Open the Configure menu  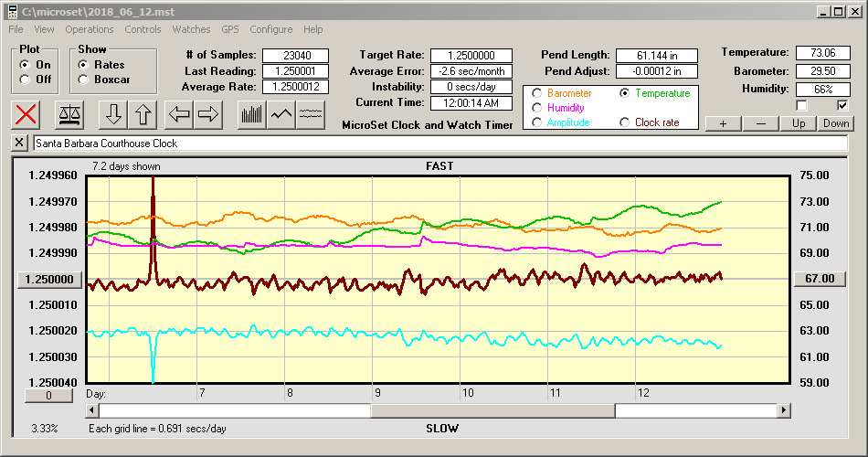click(271, 29)
